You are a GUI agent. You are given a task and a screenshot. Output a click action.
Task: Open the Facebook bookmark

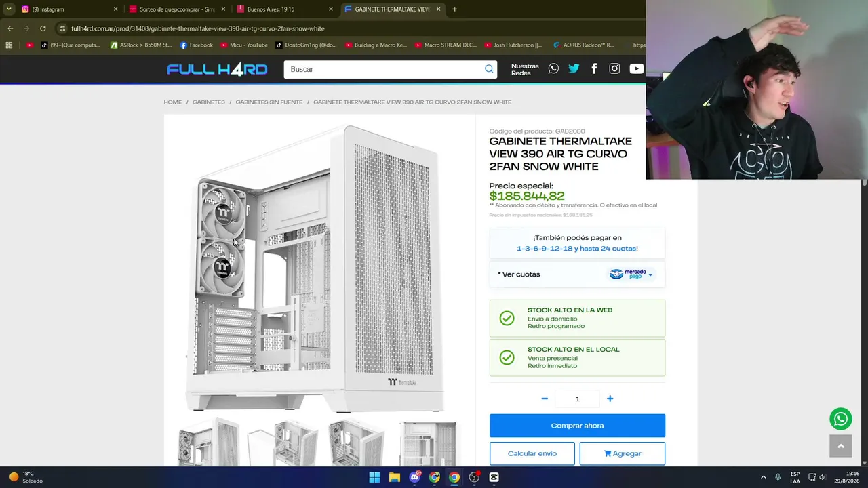[x=197, y=45]
